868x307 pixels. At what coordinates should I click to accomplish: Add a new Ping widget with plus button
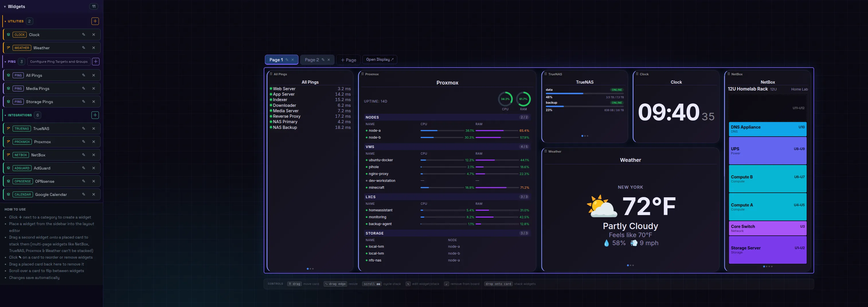pyautogui.click(x=96, y=62)
